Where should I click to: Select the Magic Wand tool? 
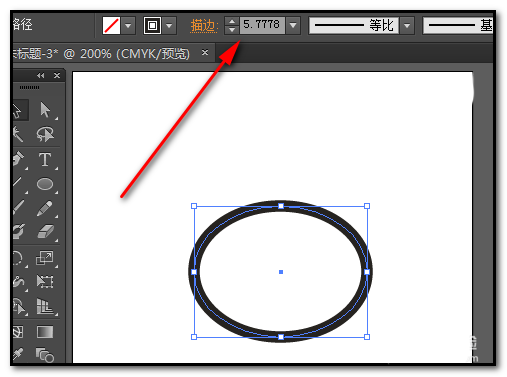(17, 135)
